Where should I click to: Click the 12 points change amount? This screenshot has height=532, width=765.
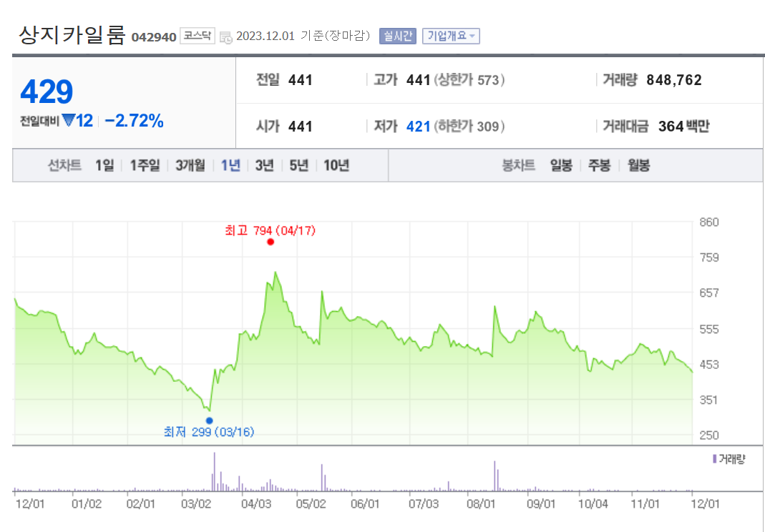coord(84,120)
